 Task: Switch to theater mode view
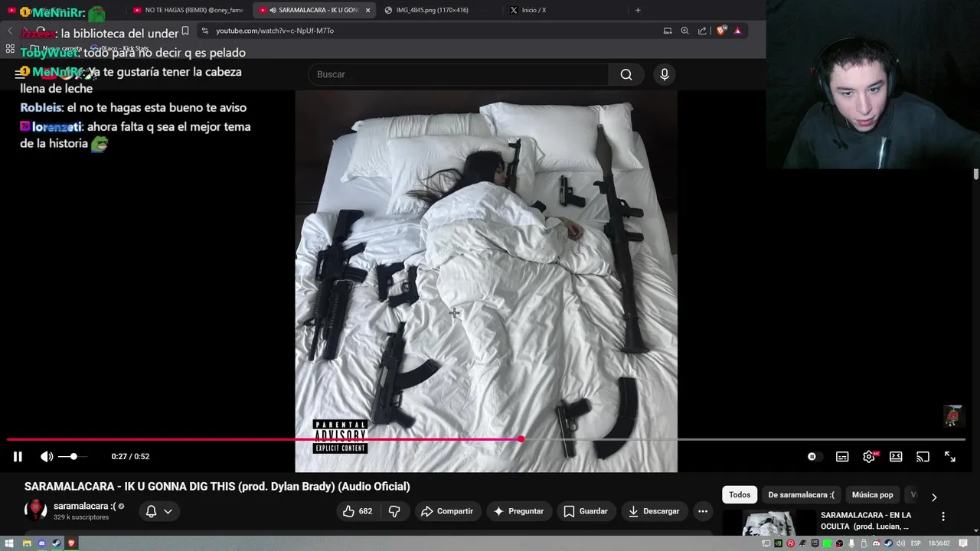[x=896, y=457]
